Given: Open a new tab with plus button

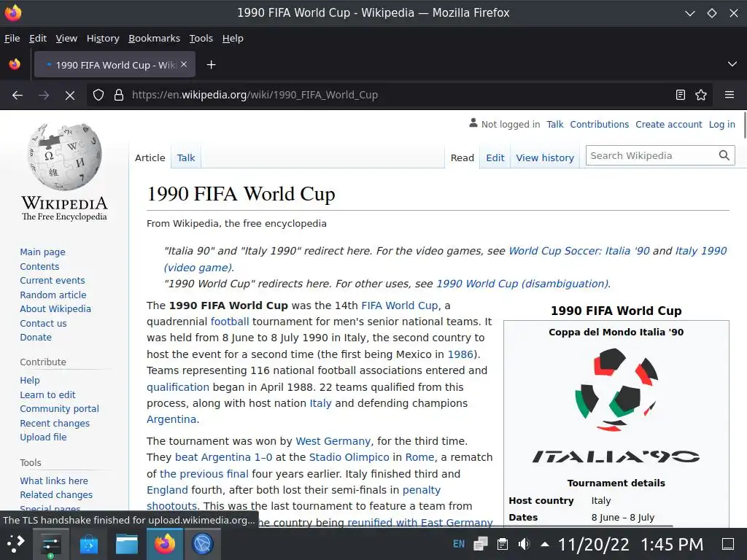Looking at the screenshot, I should point(211,64).
